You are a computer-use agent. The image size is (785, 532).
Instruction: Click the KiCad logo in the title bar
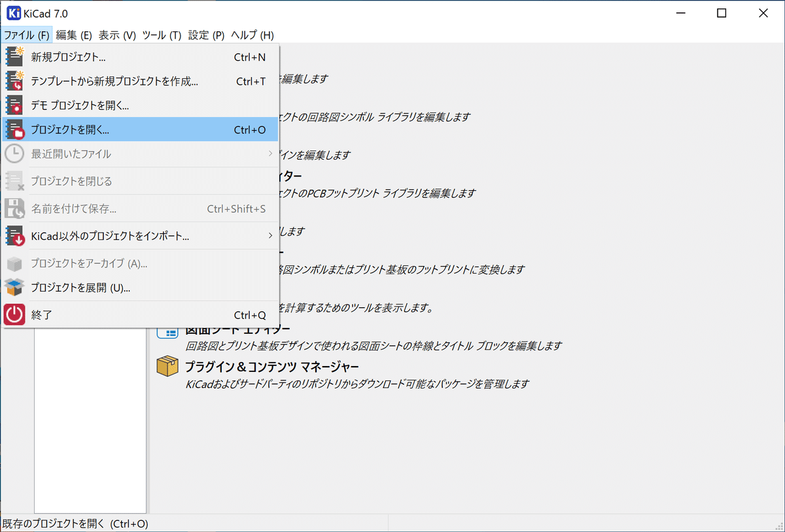point(14,13)
